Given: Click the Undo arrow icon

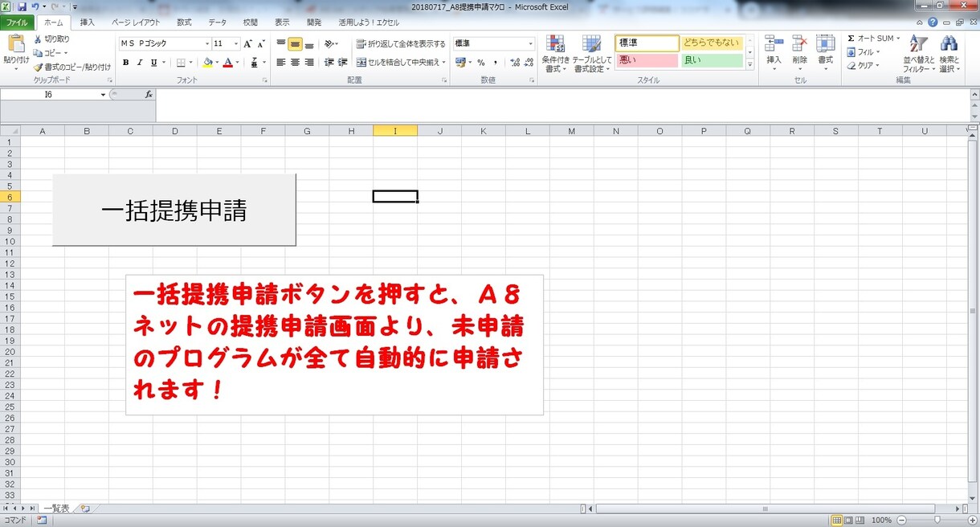Looking at the screenshot, I should coord(35,6).
